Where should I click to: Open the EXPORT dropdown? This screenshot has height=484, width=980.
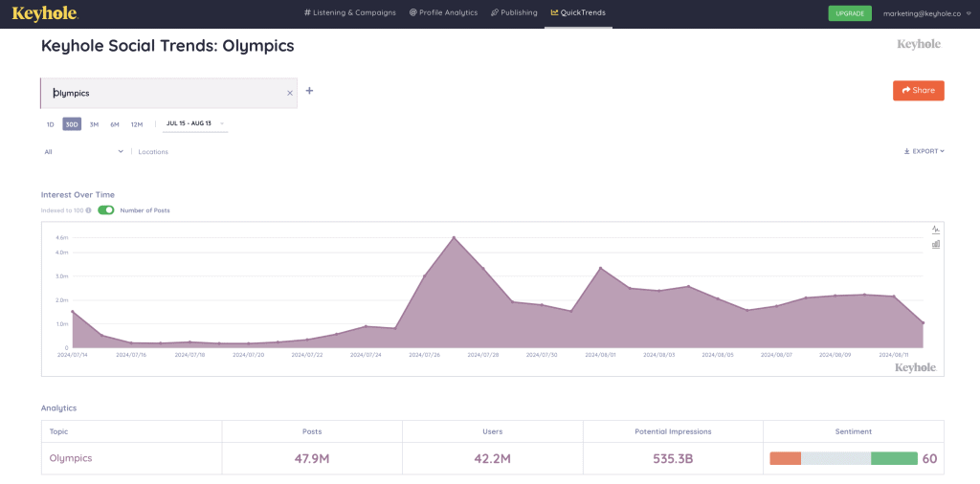(x=924, y=151)
